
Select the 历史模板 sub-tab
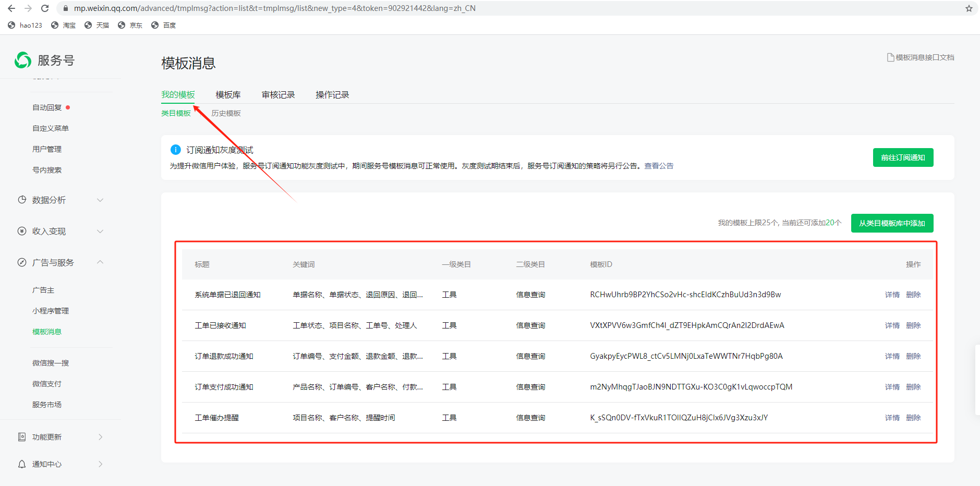[x=226, y=113]
